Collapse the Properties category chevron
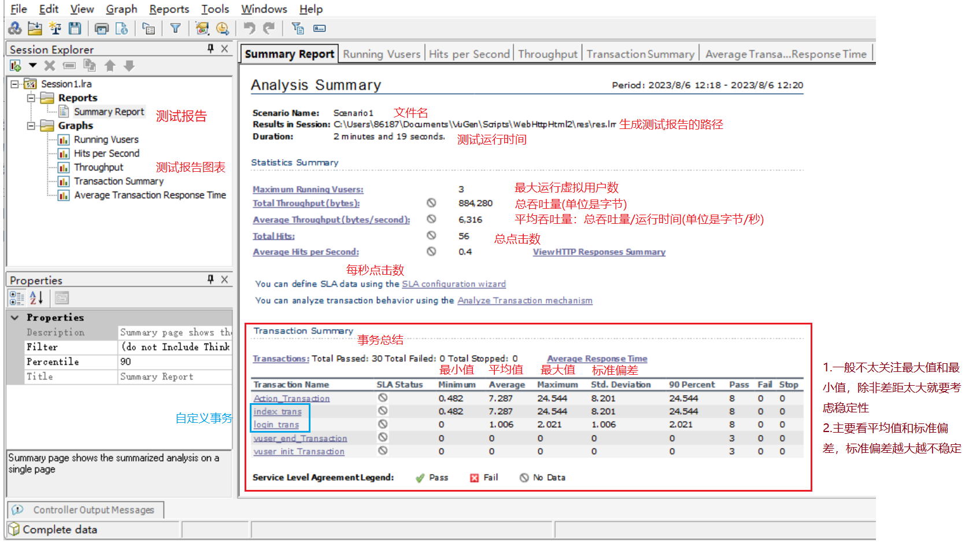 [x=15, y=318]
